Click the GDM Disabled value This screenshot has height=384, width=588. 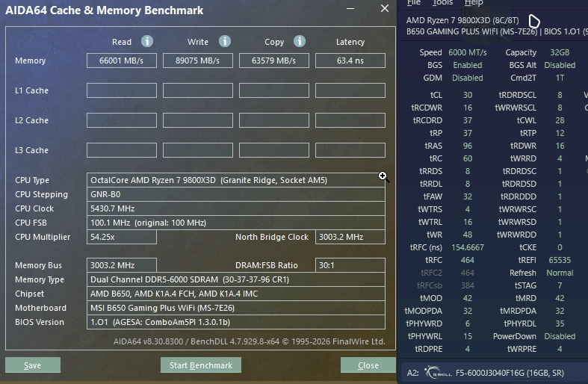tap(467, 78)
